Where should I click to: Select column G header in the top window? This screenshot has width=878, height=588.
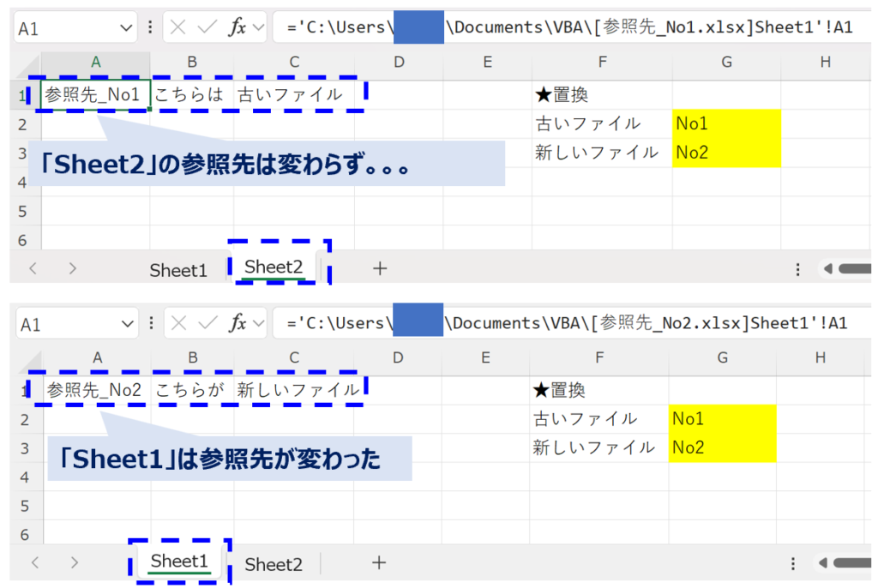coord(727,62)
